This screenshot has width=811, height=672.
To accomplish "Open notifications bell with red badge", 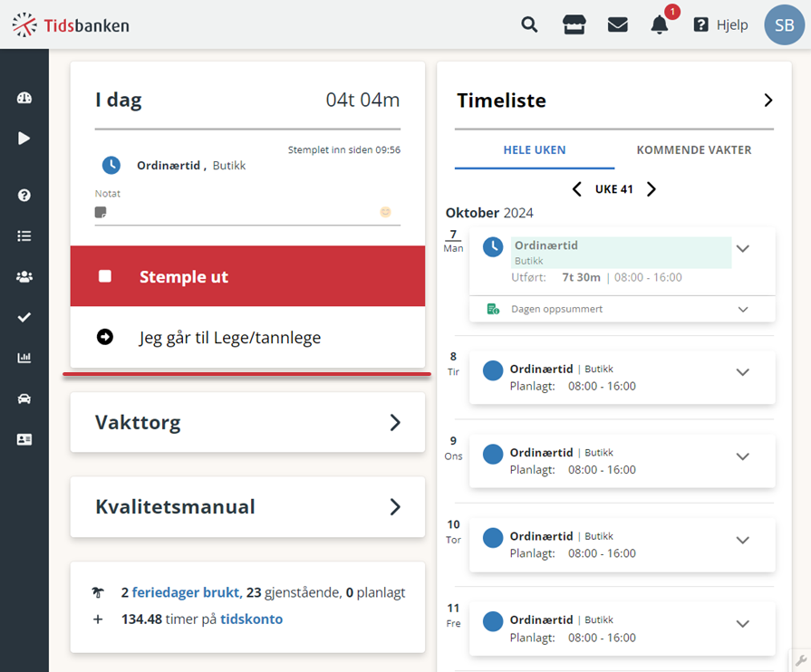I will pos(660,24).
